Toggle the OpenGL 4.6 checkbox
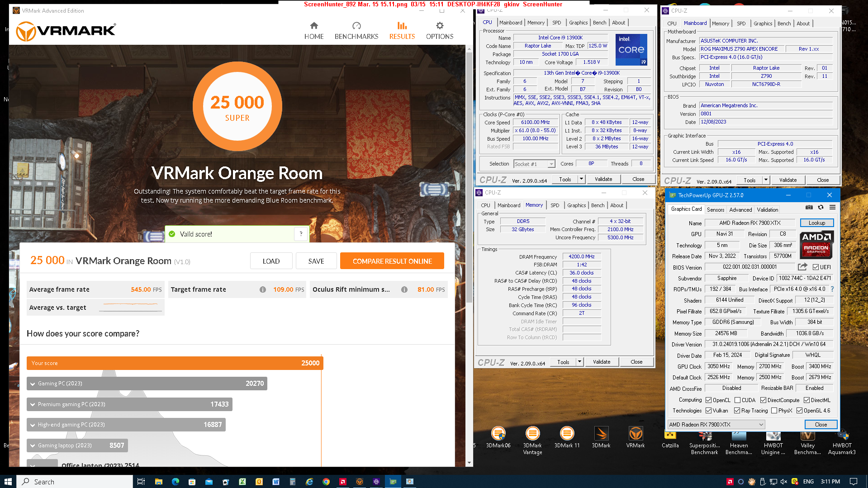Viewport: 868px width, 488px height. point(799,411)
